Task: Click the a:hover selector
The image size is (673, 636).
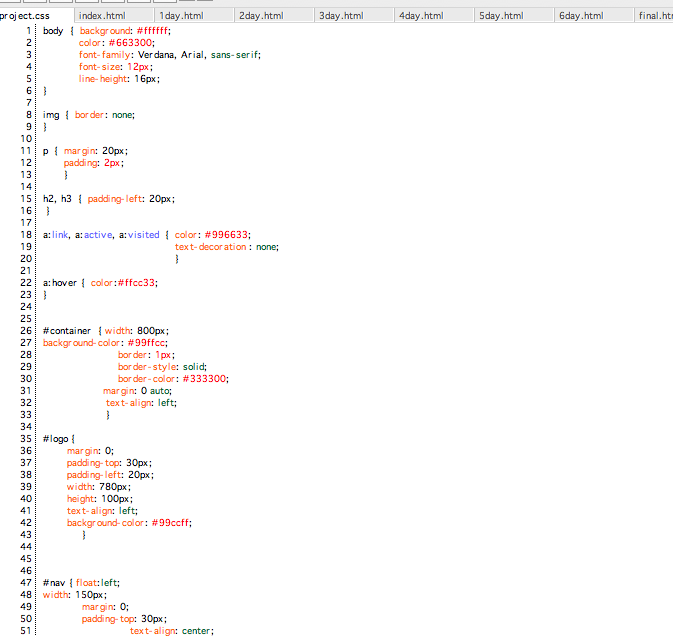Action: coord(60,283)
